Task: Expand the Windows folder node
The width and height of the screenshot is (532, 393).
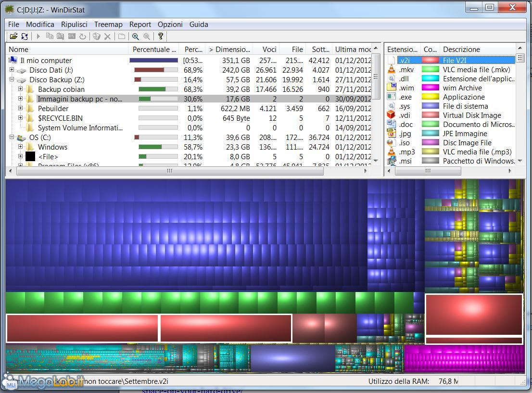Action: point(20,147)
